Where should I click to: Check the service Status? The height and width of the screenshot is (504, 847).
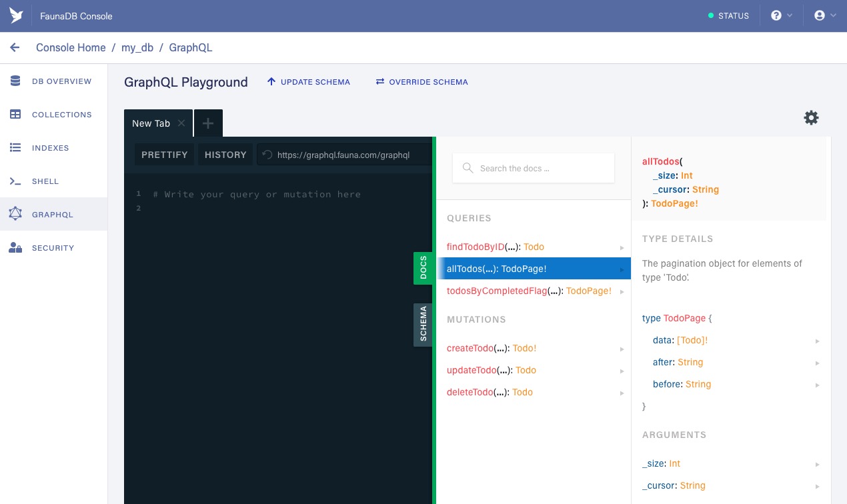pos(728,16)
